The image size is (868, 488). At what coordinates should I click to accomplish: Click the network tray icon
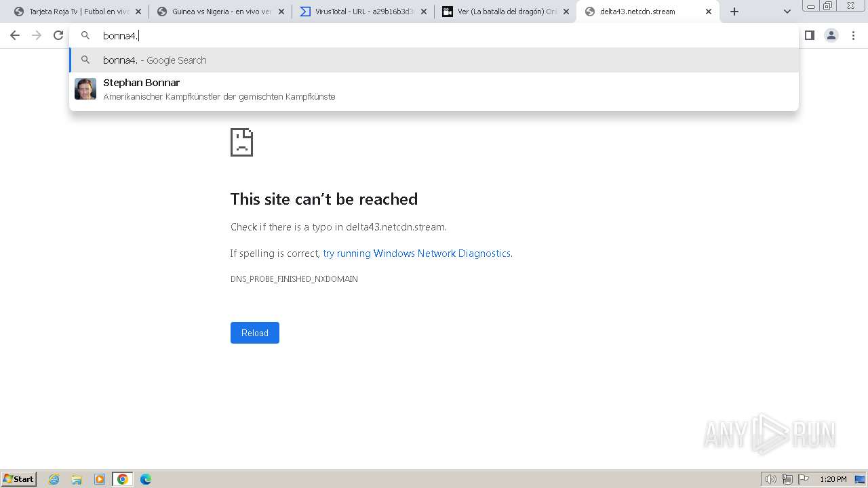click(x=787, y=479)
